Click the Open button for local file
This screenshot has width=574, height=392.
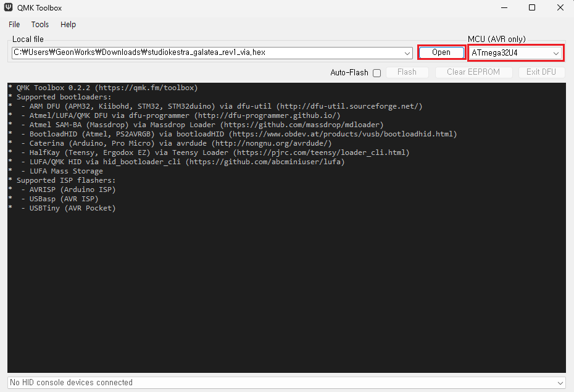pos(441,52)
